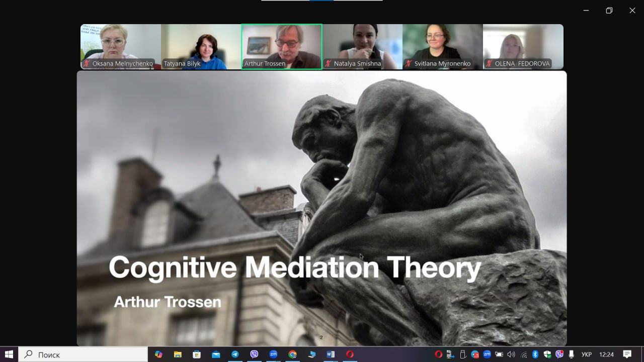Select OLENA FEDOROVA's video thumbnail
Screen dimensions: 644x362
pos(523,47)
